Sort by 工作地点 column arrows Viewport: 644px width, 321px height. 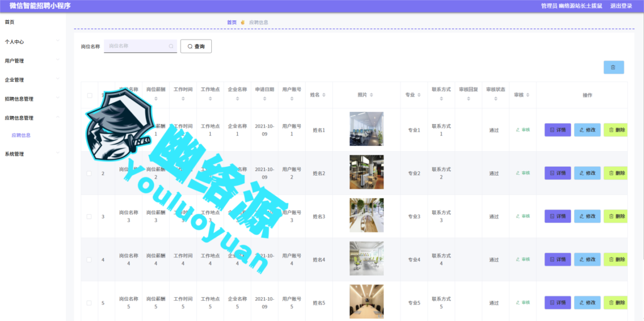[210, 99]
